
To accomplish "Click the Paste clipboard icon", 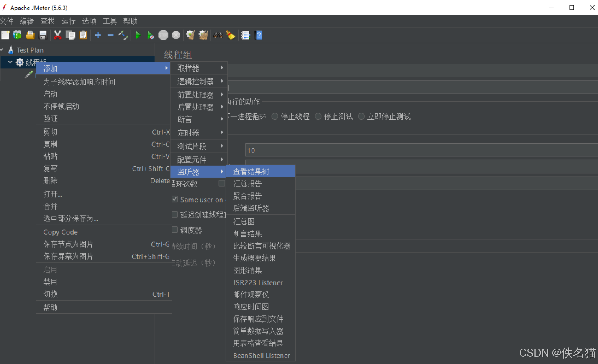I will tap(83, 35).
